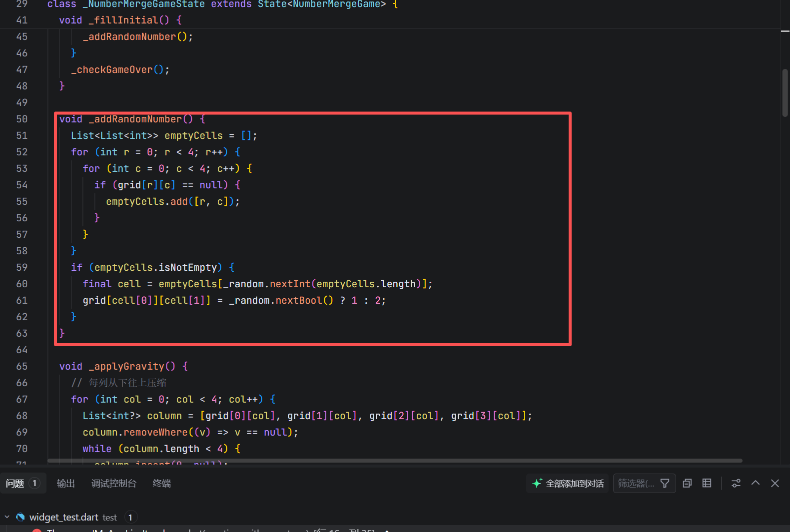Click 'if (grid[r][c] == null)' line
The image size is (790, 532).
167,185
